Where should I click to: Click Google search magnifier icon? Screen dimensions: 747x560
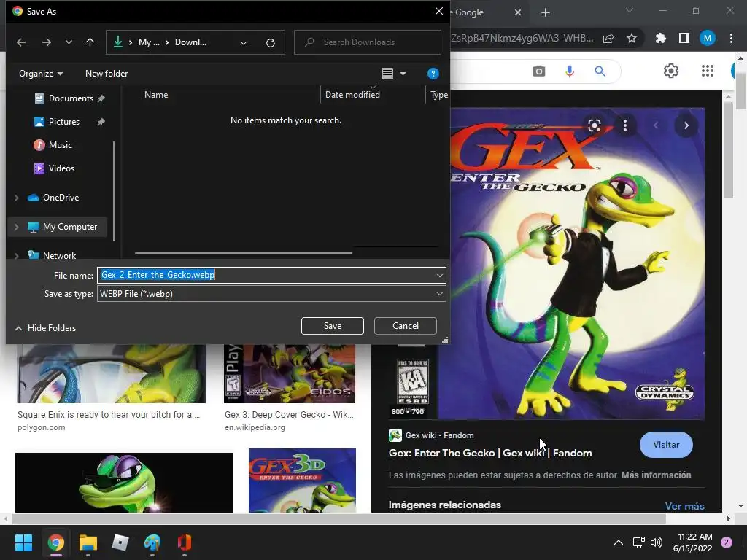tap(600, 71)
